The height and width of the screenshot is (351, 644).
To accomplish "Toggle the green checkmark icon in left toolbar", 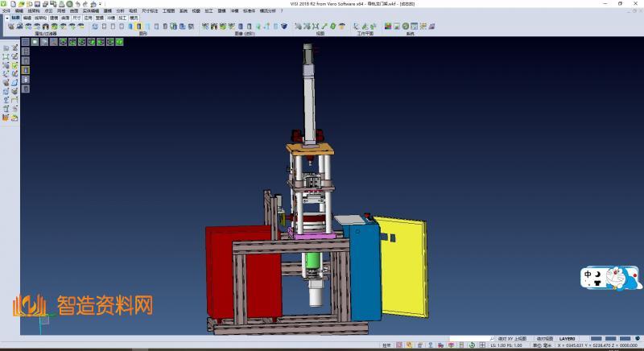I will [x=14, y=64].
